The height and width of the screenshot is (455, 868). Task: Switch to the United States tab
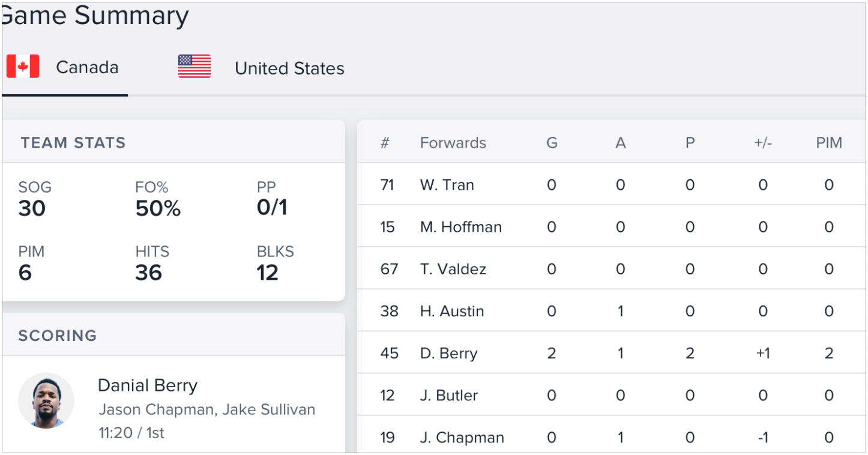coord(289,68)
